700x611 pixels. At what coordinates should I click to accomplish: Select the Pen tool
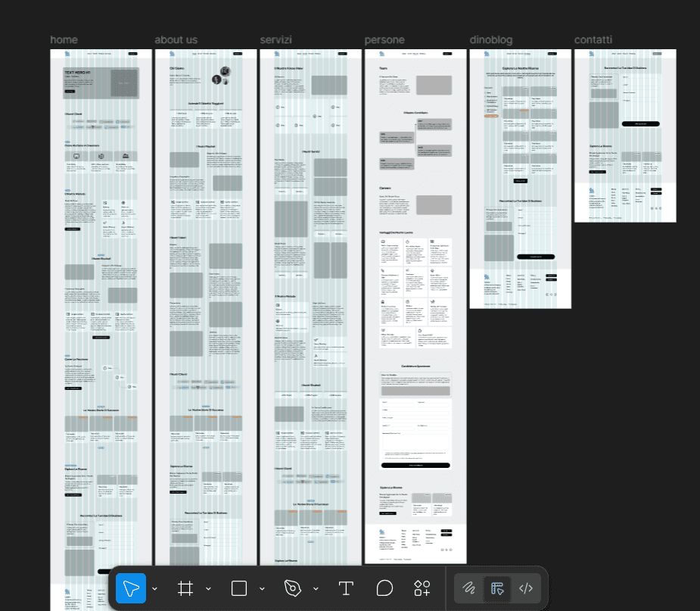(x=292, y=588)
